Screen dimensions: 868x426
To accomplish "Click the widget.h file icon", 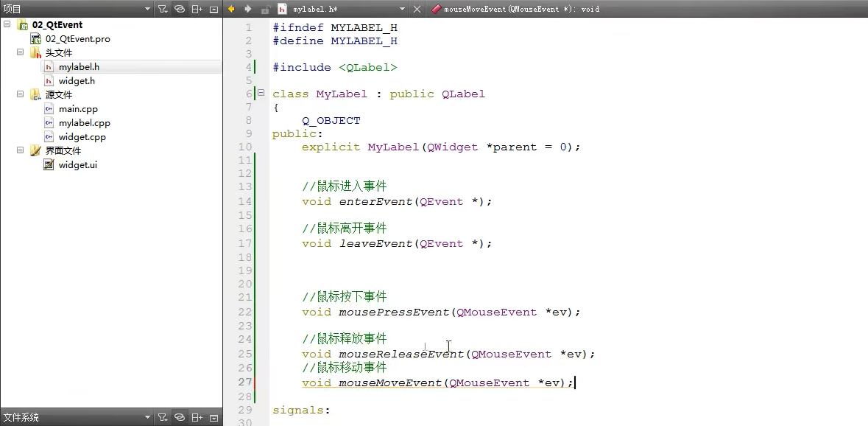I will [x=49, y=81].
